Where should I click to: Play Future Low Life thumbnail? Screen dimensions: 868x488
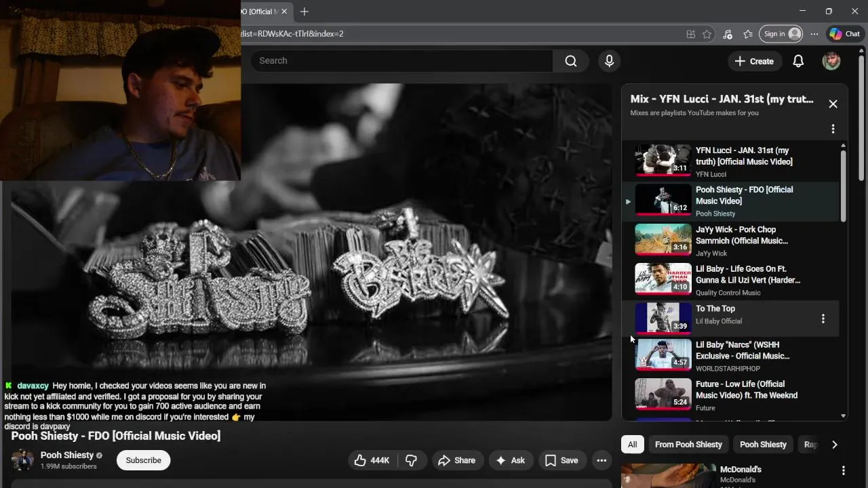click(663, 394)
